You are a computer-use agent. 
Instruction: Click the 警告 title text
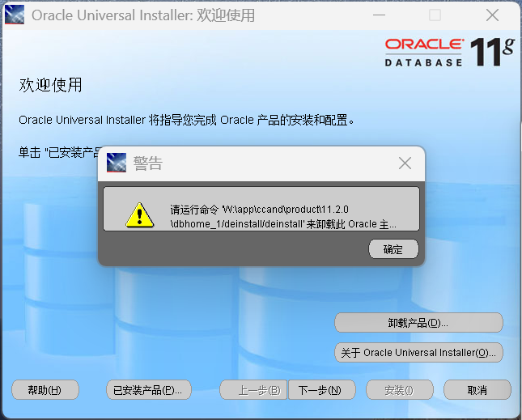pyautogui.click(x=148, y=163)
